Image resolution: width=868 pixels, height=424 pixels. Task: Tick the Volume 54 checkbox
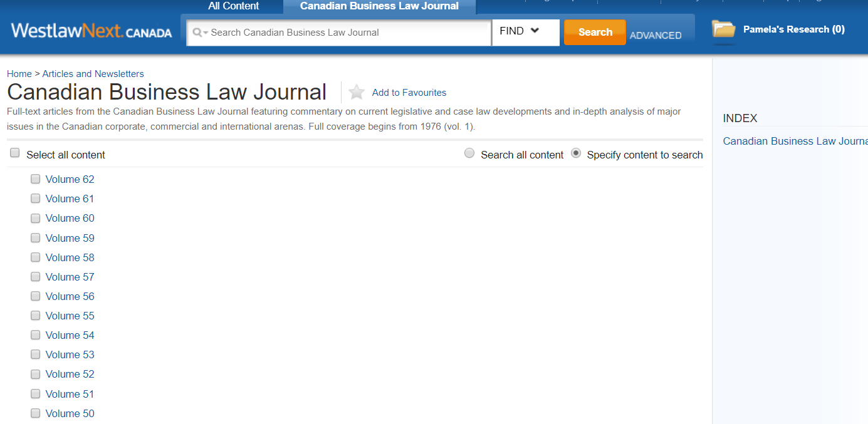coord(36,335)
